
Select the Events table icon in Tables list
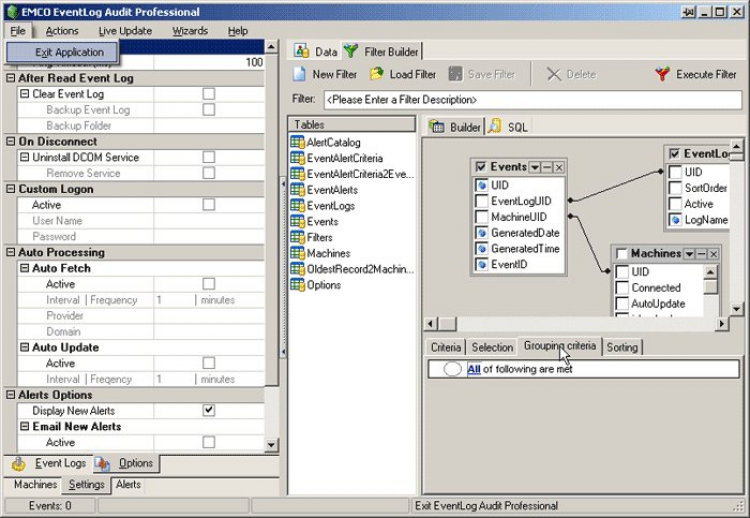point(298,221)
